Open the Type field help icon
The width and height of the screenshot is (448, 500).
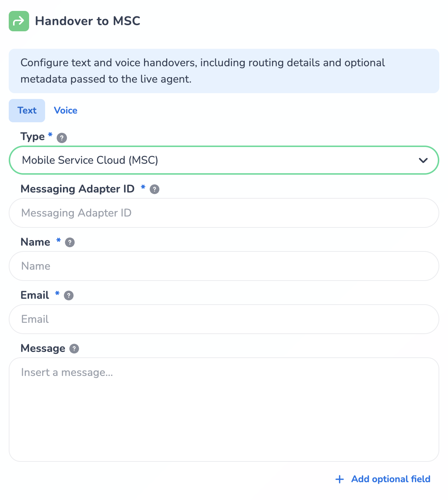pyautogui.click(x=62, y=138)
